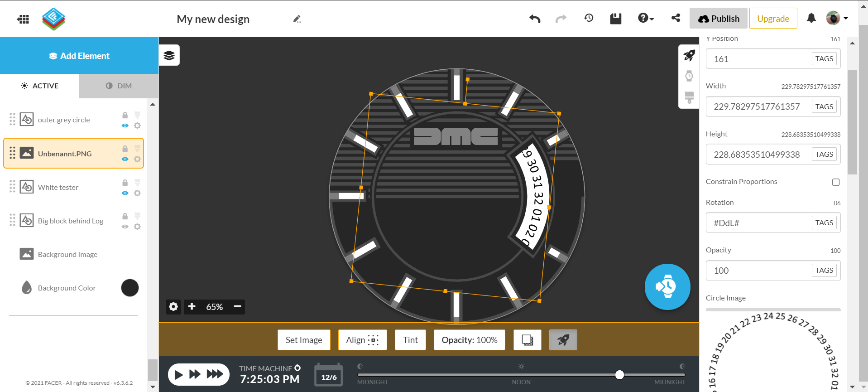Open canvas settings gear
Screen dimensions: 868x392
173,307
